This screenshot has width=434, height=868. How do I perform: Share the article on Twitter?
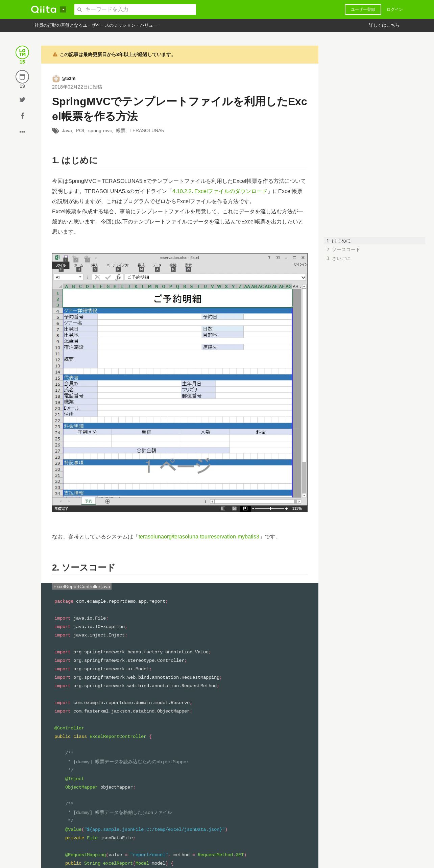(x=22, y=99)
